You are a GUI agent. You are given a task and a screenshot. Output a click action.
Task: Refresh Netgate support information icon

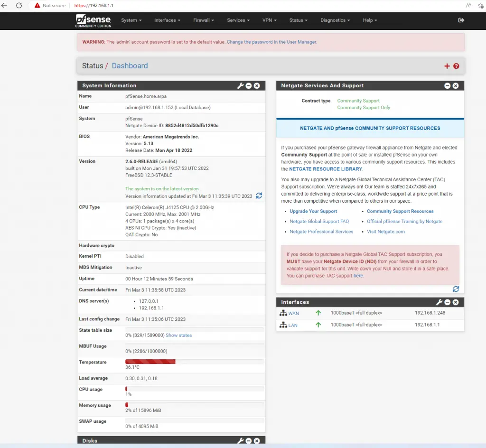click(x=456, y=289)
